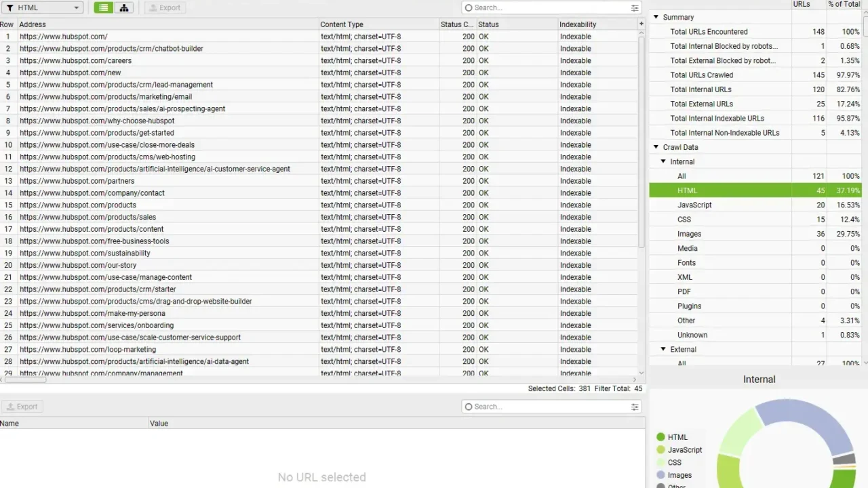The width and height of the screenshot is (868, 488).
Task: Select the Total Internal URLs summary row
Action: (755, 89)
